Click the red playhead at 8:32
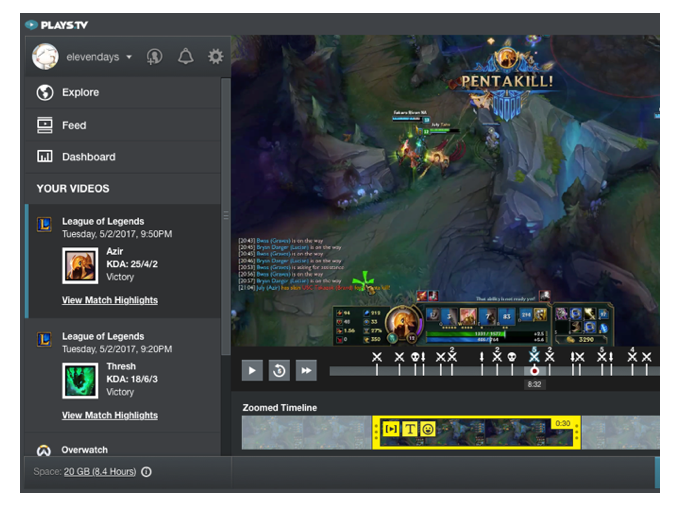This screenshot has width=680, height=506. (x=534, y=371)
